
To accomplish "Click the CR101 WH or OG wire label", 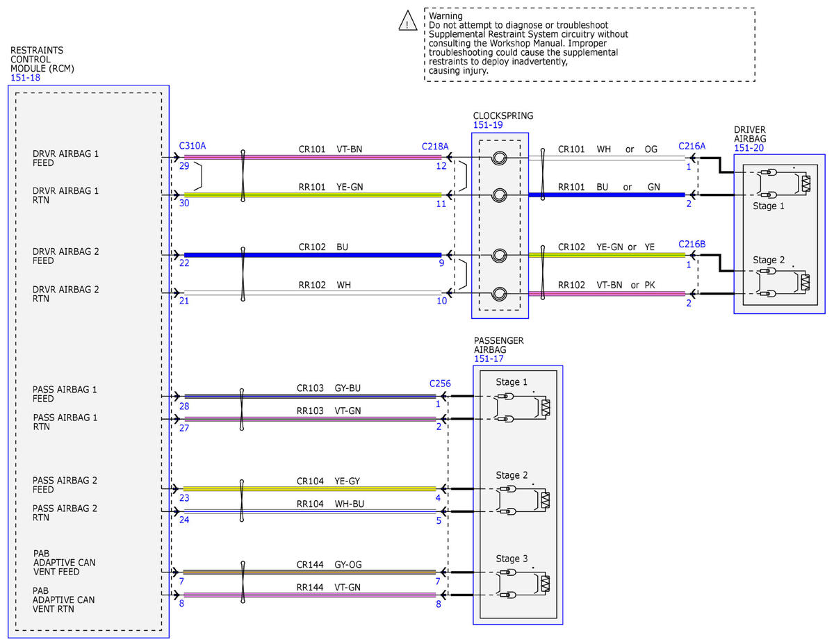I will click(607, 149).
